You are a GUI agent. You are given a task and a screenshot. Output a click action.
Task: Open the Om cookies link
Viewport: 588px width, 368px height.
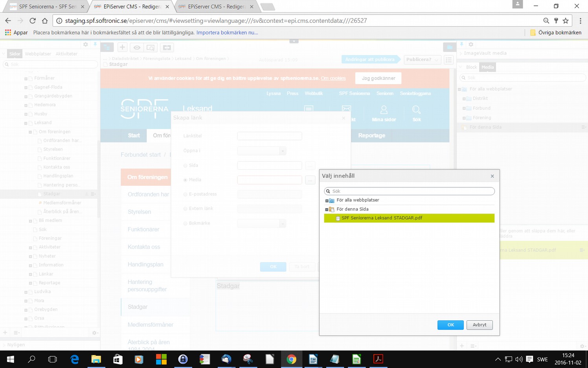click(x=333, y=78)
